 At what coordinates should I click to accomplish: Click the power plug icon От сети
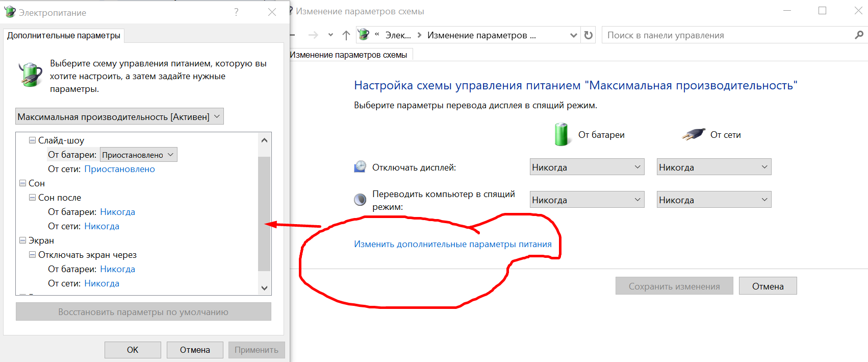point(694,134)
